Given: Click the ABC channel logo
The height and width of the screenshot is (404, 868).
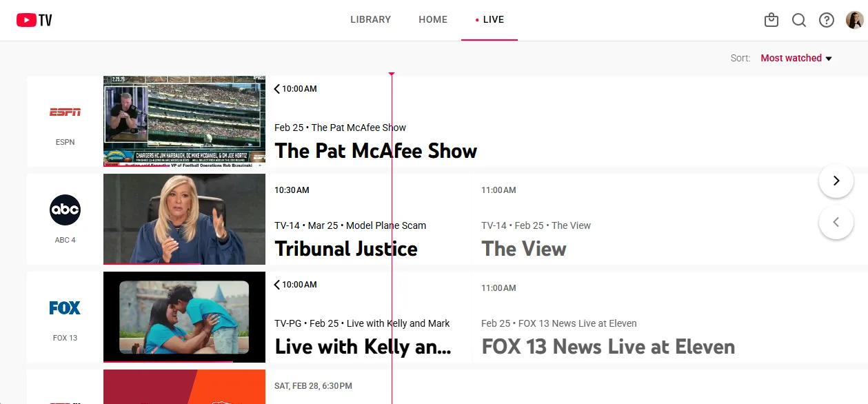Looking at the screenshot, I should (65, 210).
